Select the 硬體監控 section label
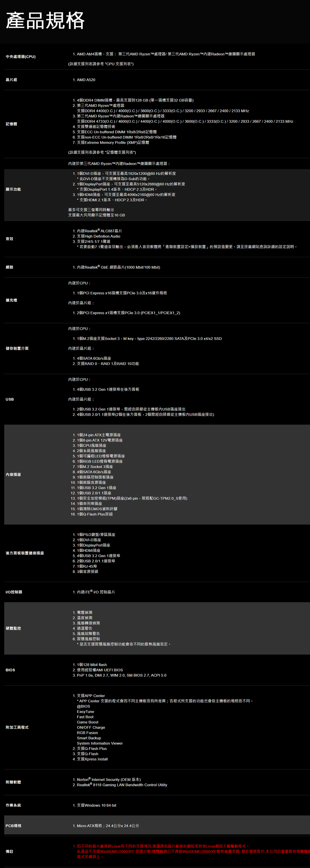 click(13, 628)
